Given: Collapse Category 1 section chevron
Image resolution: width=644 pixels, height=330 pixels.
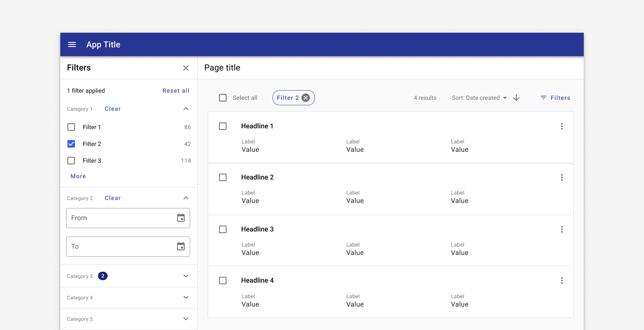Looking at the screenshot, I should (x=186, y=109).
